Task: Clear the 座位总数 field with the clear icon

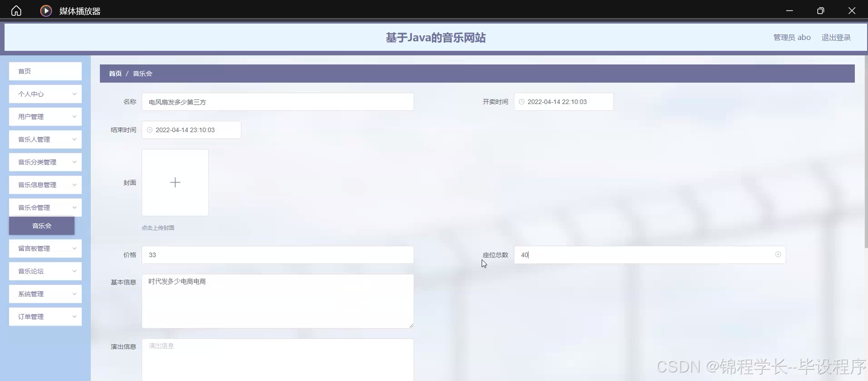Action: tap(778, 254)
